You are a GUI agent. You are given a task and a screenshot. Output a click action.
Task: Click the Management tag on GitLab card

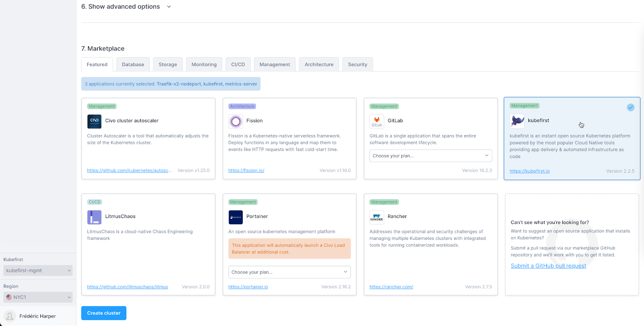(x=384, y=106)
